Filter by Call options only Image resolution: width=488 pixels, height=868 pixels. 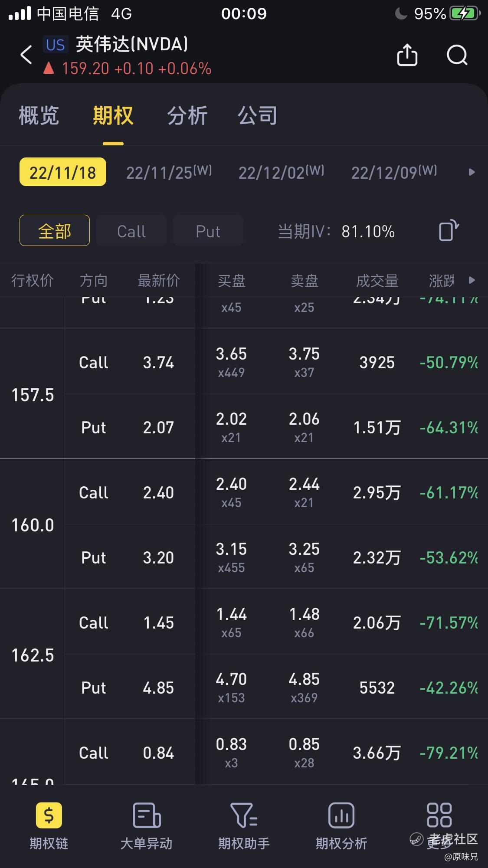click(x=131, y=230)
